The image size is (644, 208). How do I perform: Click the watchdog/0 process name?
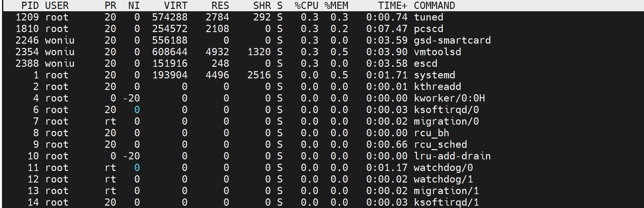click(x=443, y=168)
